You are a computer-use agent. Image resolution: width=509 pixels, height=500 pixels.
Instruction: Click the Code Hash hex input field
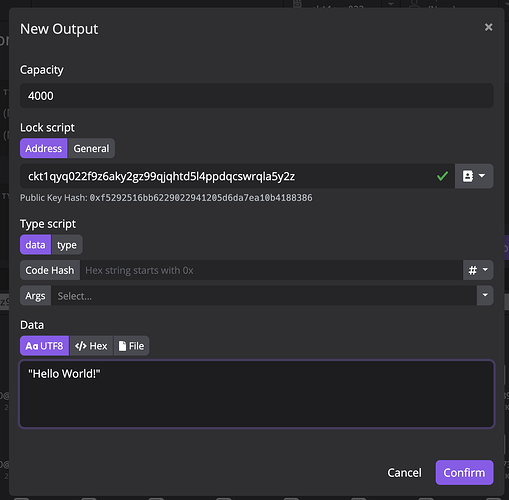pyautogui.click(x=271, y=270)
